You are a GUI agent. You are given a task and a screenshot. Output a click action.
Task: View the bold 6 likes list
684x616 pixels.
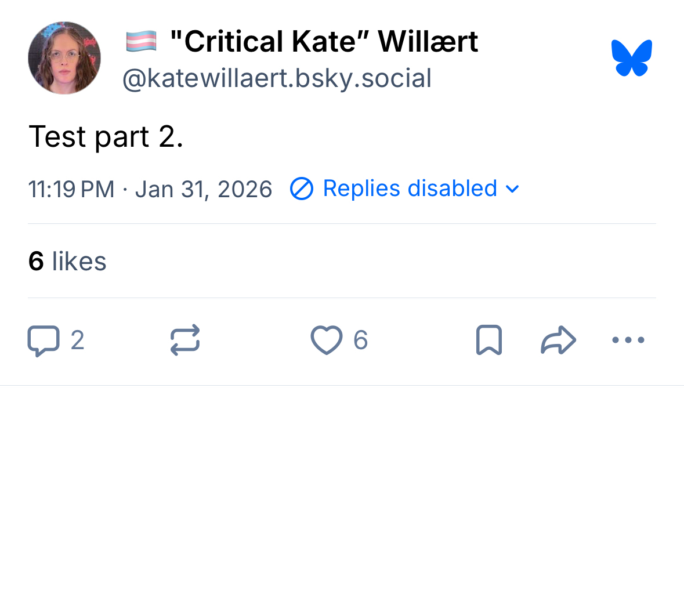(x=67, y=262)
